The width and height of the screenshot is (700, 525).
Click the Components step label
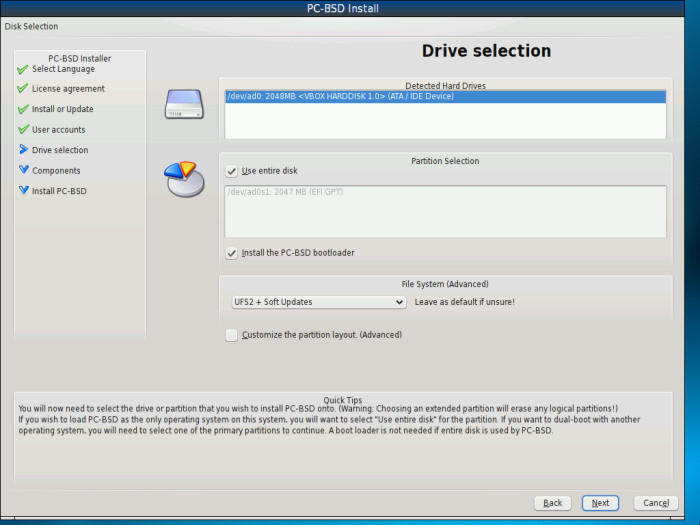pos(56,171)
